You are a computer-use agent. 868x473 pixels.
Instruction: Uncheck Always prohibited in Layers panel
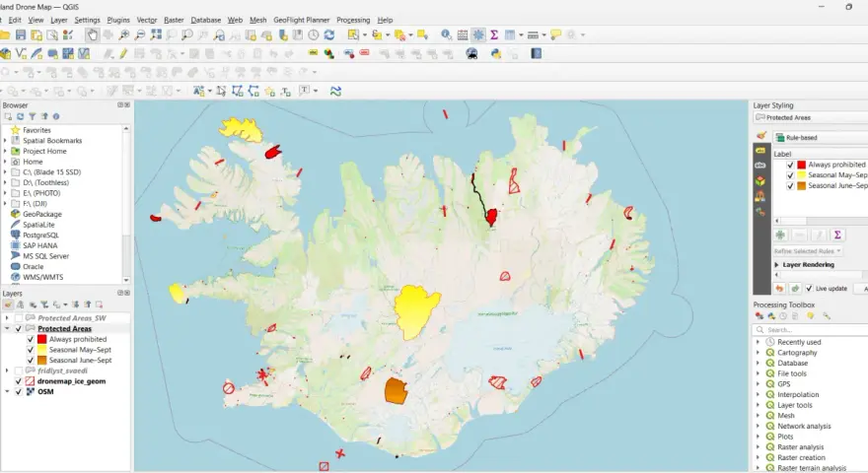pos(31,339)
